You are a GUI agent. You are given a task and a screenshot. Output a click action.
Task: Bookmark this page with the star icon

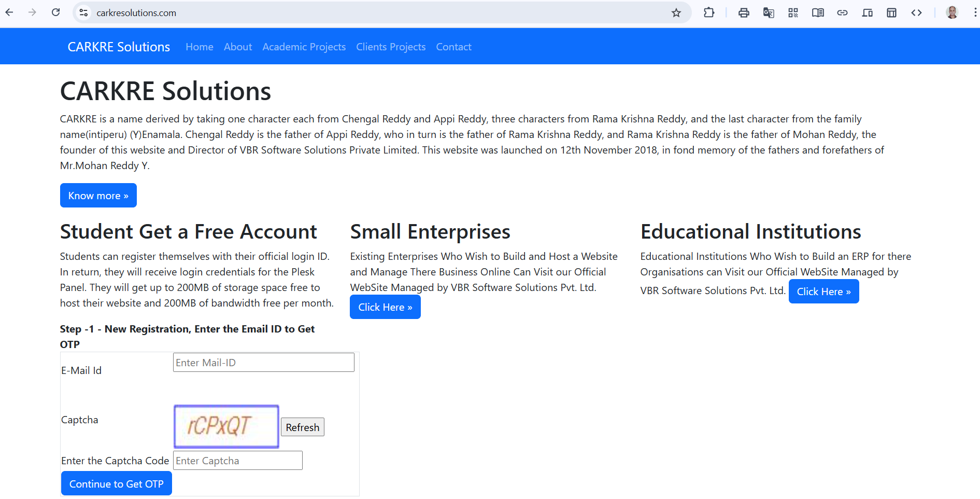(676, 13)
